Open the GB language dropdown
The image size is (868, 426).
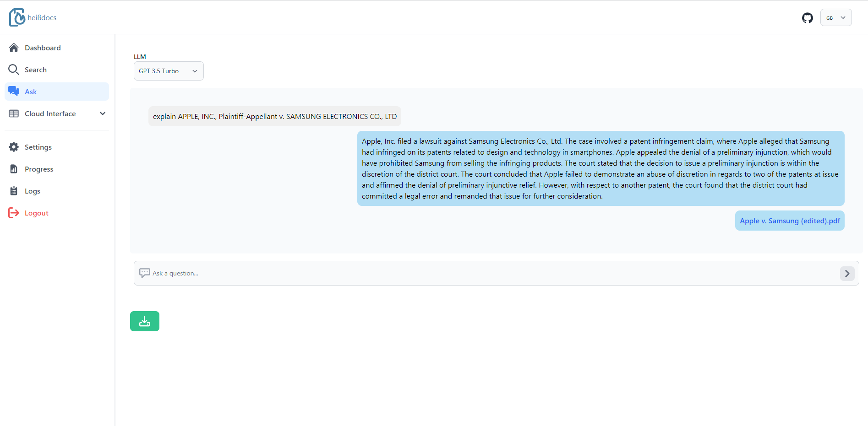(x=836, y=18)
